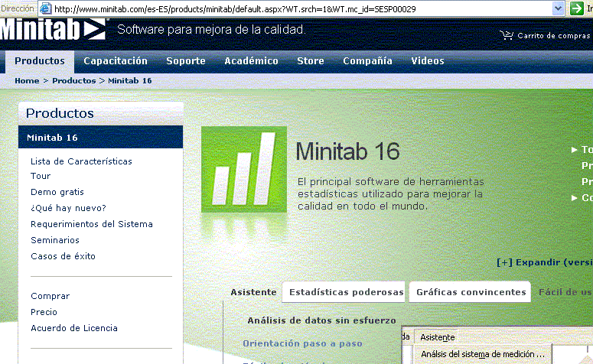Click the page icon in the address bar
Viewport: 593px width, 364px height.
click(x=45, y=8)
